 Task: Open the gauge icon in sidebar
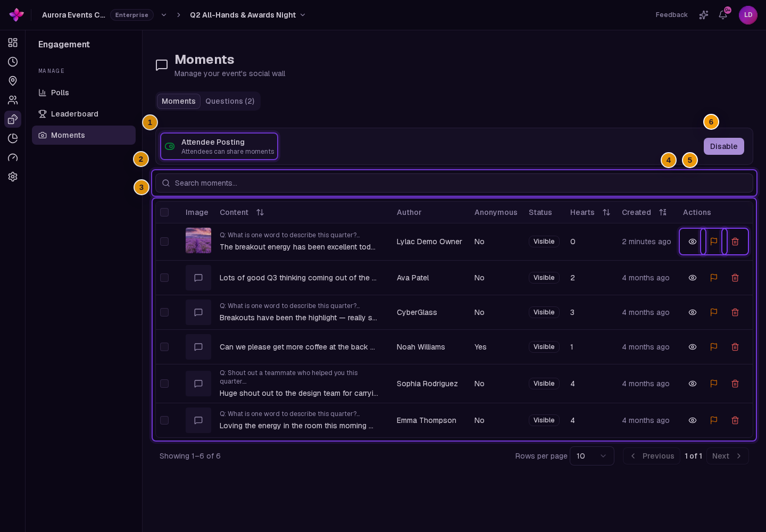13,157
